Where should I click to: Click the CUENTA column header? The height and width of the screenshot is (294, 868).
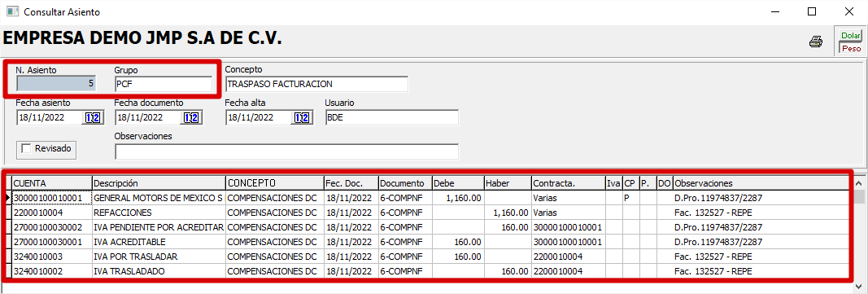(51, 182)
